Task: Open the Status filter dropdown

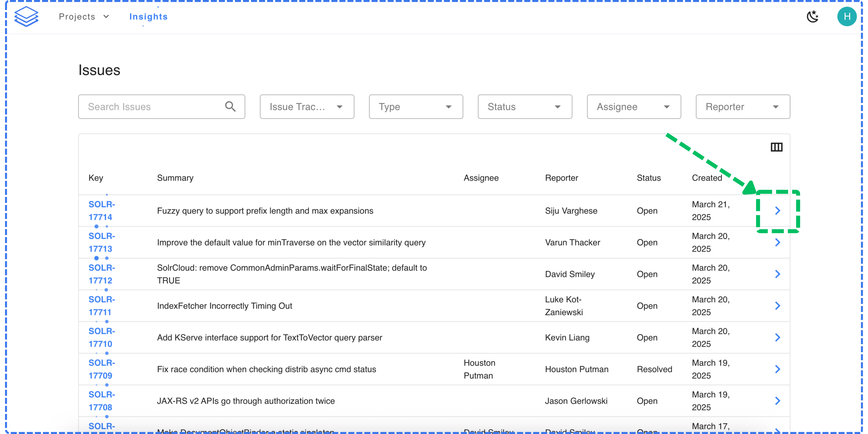Action: [525, 107]
